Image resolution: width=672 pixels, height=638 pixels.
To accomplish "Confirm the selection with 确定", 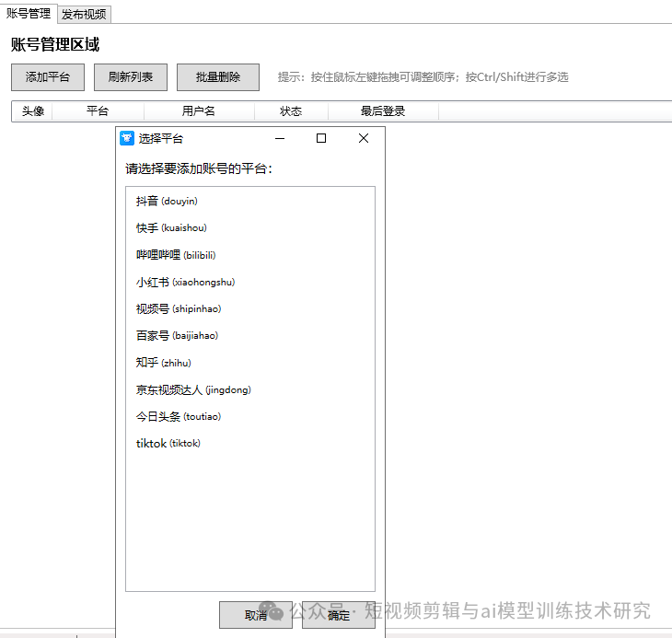I will (x=339, y=615).
